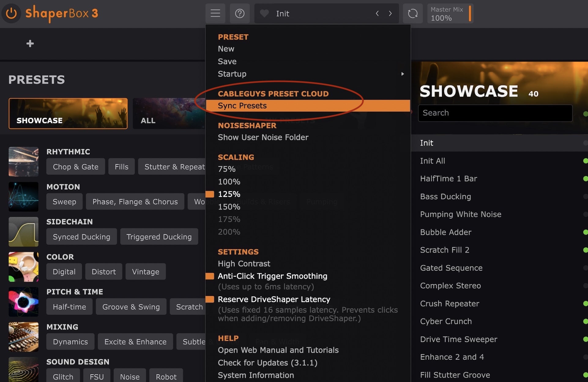Open the hamburger main menu
Screen dimensions: 588x382
pos(215,13)
